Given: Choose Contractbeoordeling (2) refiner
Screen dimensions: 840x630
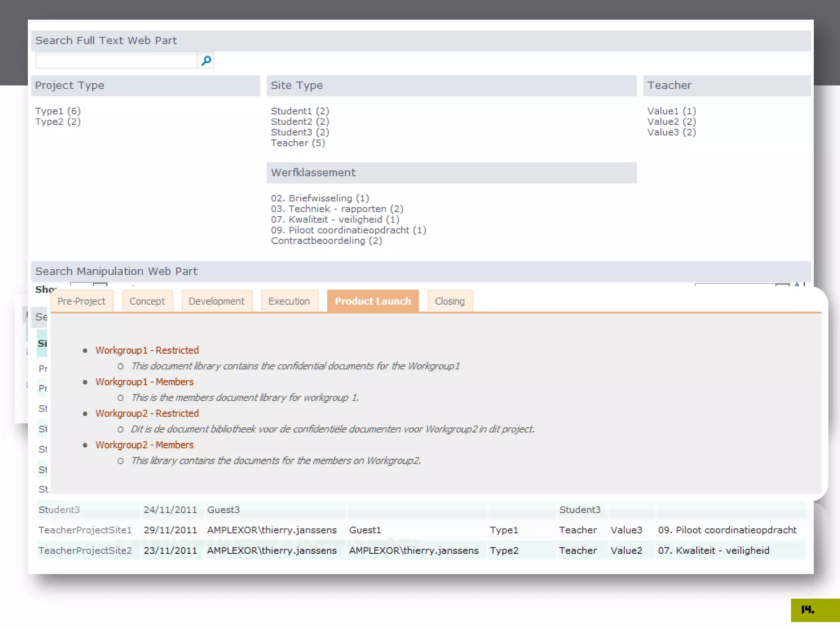Looking at the screenshot, I should coord(326,241).
